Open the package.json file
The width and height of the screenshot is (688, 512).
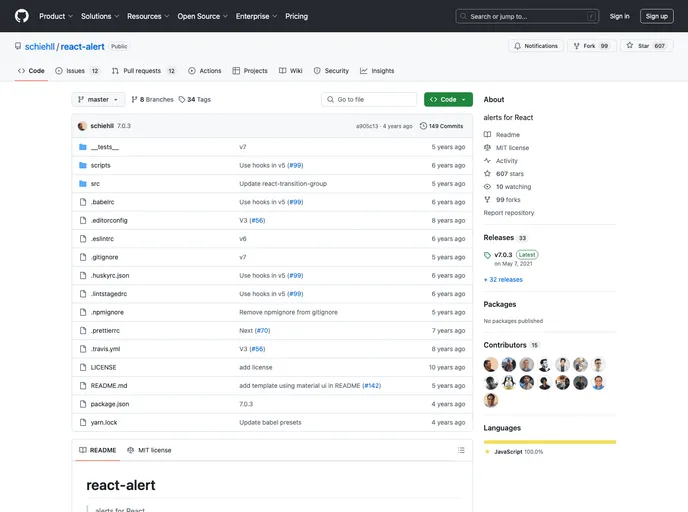110,405
